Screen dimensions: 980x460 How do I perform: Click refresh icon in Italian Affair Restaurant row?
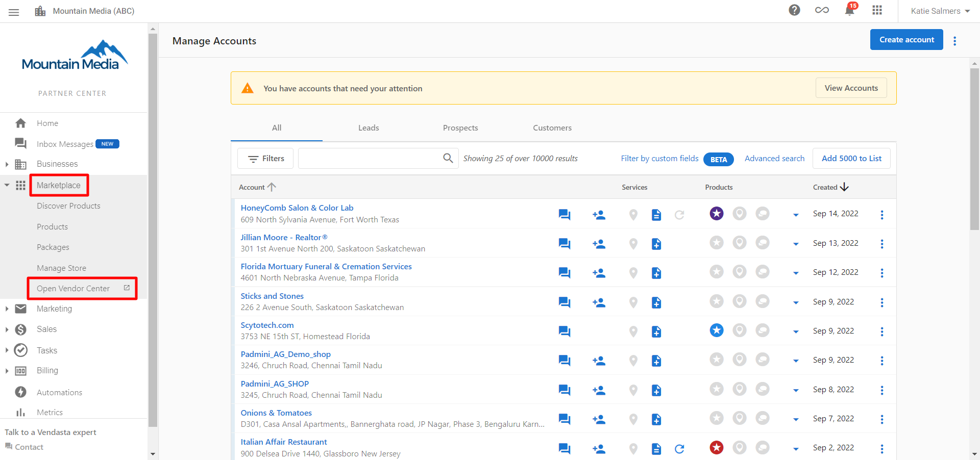point(679,449)
